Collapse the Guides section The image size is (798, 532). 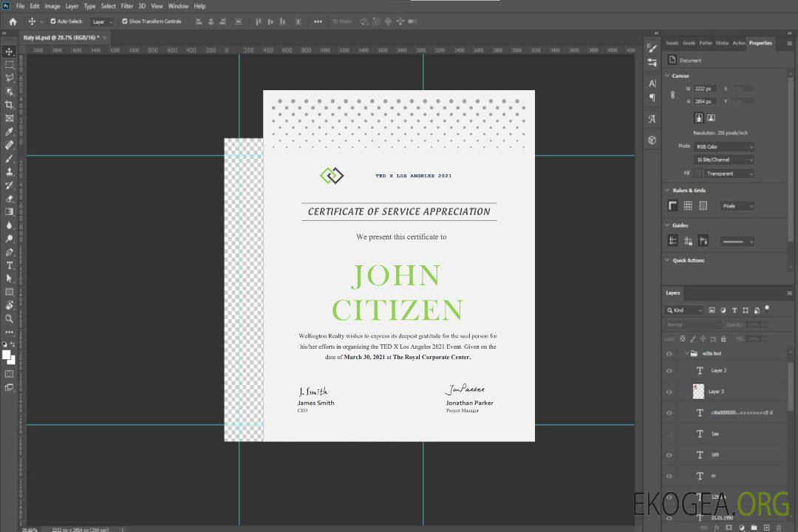click(668, 225)
